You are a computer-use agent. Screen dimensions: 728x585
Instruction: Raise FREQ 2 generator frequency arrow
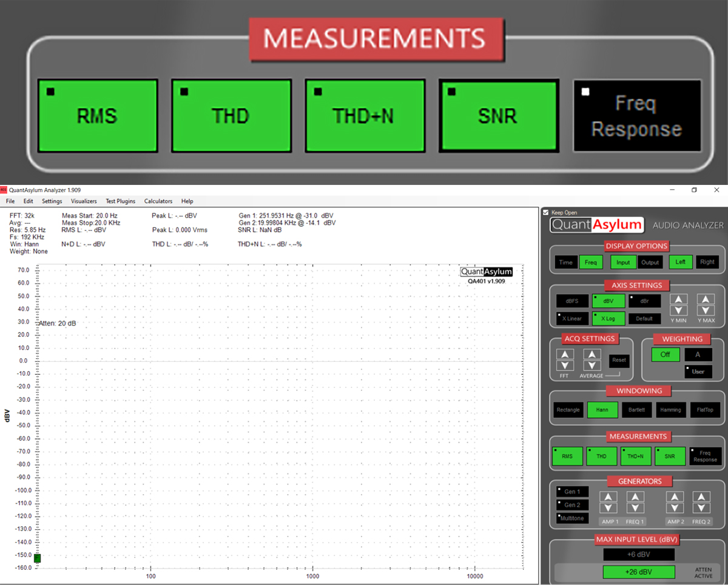pyautogui.click(x=701, y=496)
